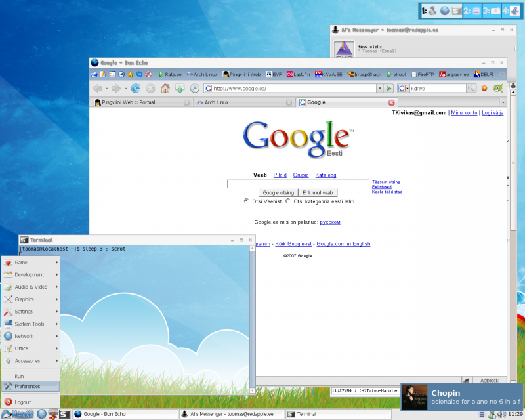Open the downloads toolbar icon
This screenshot has width=525, height=420.
click(180, 88)
